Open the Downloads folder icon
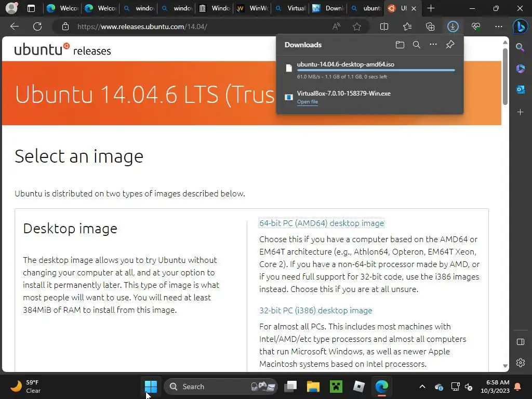This screenshot has width=532, height=399. pos(400,45)
